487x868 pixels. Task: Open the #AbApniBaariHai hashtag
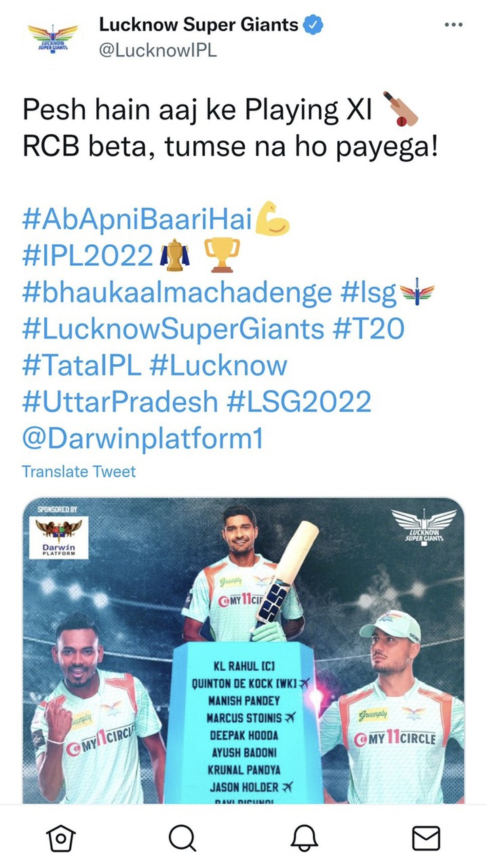137,220
